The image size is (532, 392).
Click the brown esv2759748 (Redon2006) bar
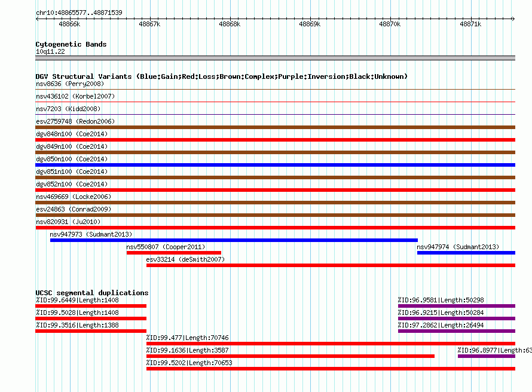coord(275,127)
